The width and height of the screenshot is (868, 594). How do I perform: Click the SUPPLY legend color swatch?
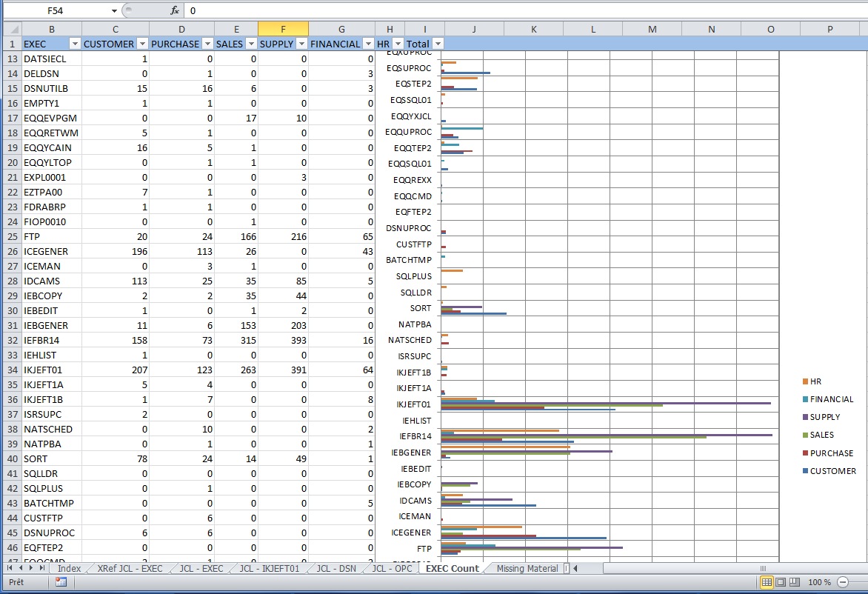coord(805,418)
